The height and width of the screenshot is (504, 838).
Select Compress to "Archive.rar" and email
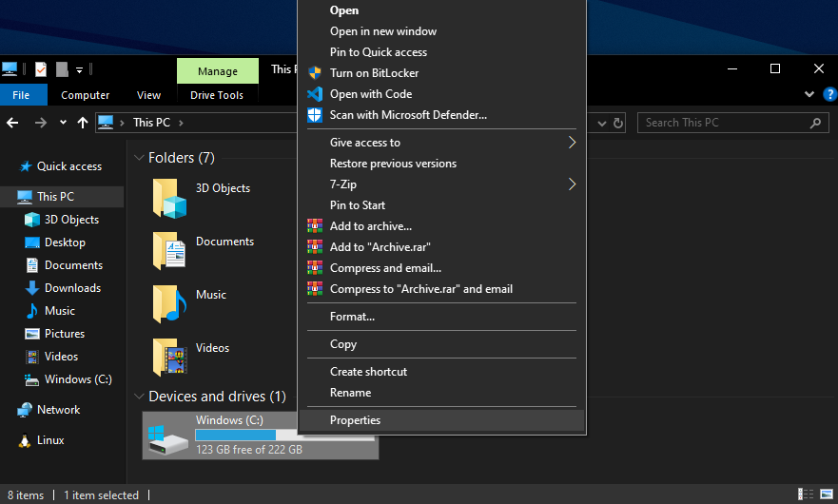click(x=441, y=289)
